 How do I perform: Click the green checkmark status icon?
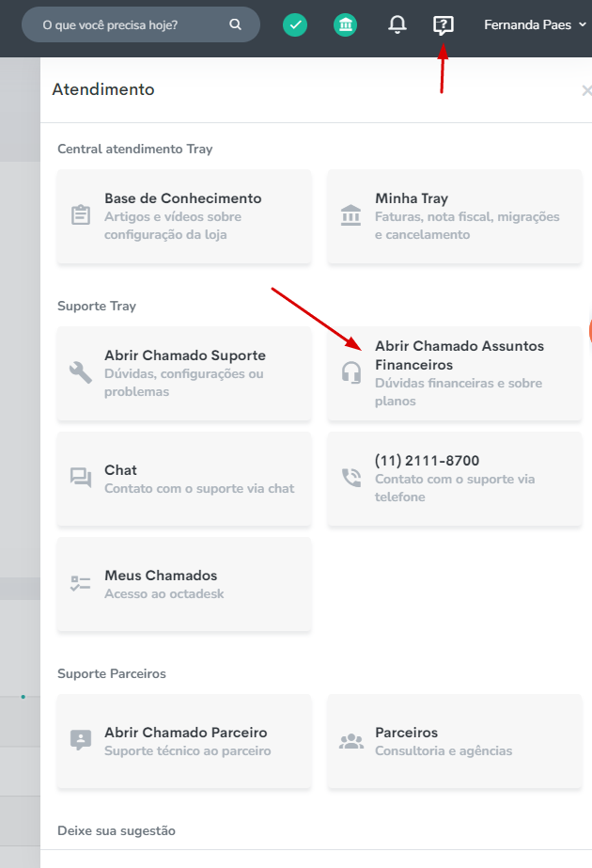(x=295, y=24)
